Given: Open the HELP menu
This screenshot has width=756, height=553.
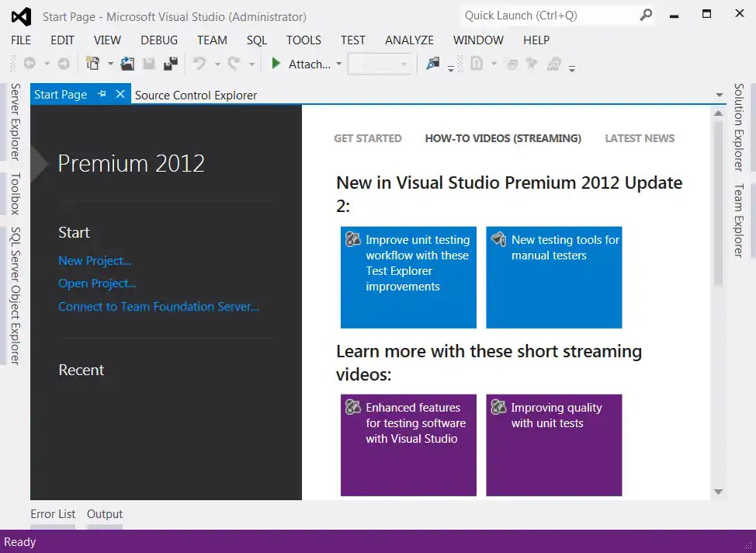Looking at the screenshot, I should click(x=536, y=40).
